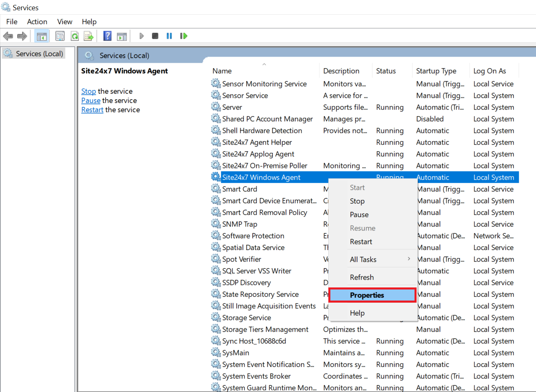
Task: Click the gear icon beside SSDP Discovery
Action: (x=216, y=283)
